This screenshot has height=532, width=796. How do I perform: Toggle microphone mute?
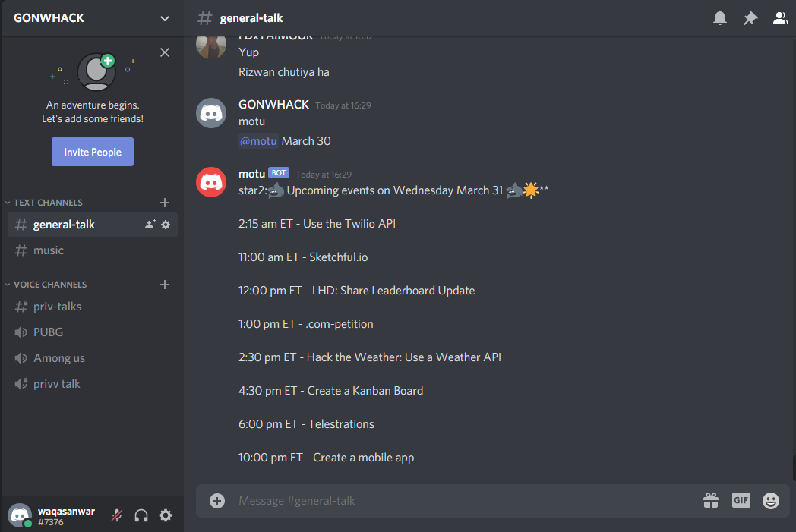(117, 515)
